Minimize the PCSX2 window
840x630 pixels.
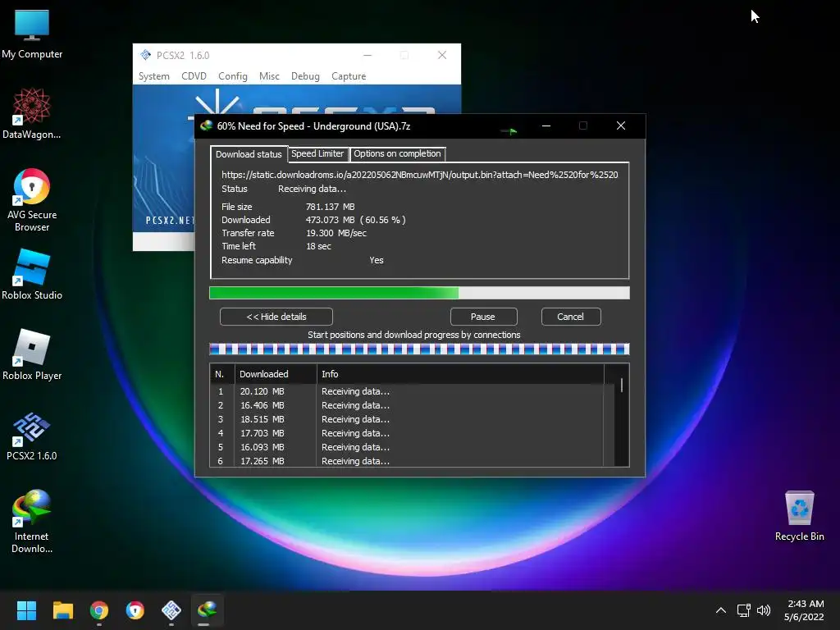[x=367, y=55]
